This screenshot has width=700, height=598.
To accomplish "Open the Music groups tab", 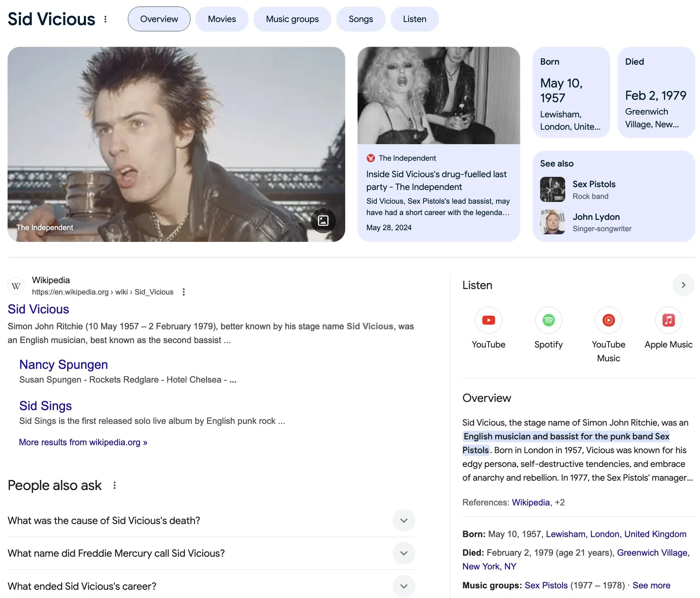I will click(x=292, y=19).
